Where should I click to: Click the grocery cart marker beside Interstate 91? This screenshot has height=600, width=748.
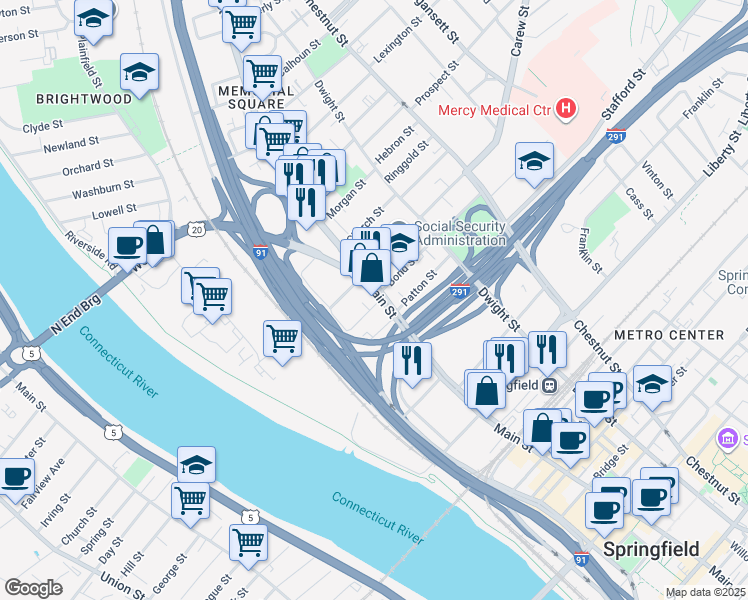[x=282, y=340]
